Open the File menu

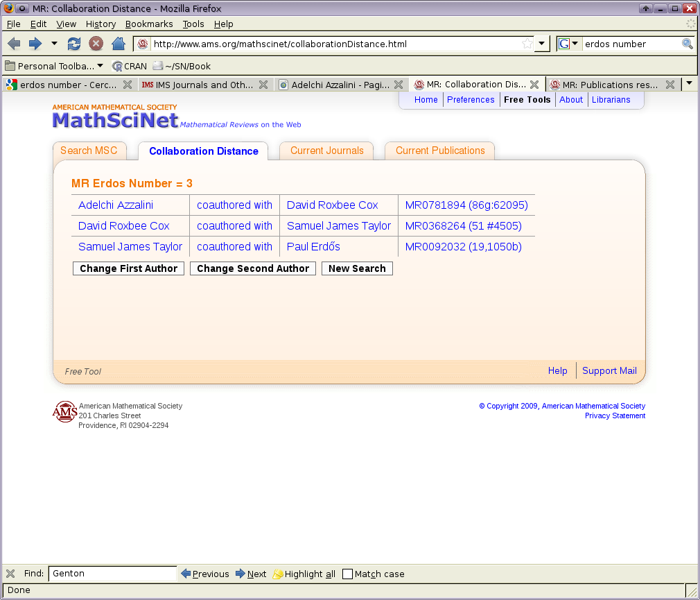coord(13,24)
